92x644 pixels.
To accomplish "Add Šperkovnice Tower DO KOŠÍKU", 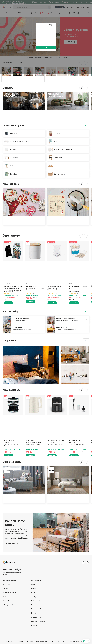I will pos(30,302).
